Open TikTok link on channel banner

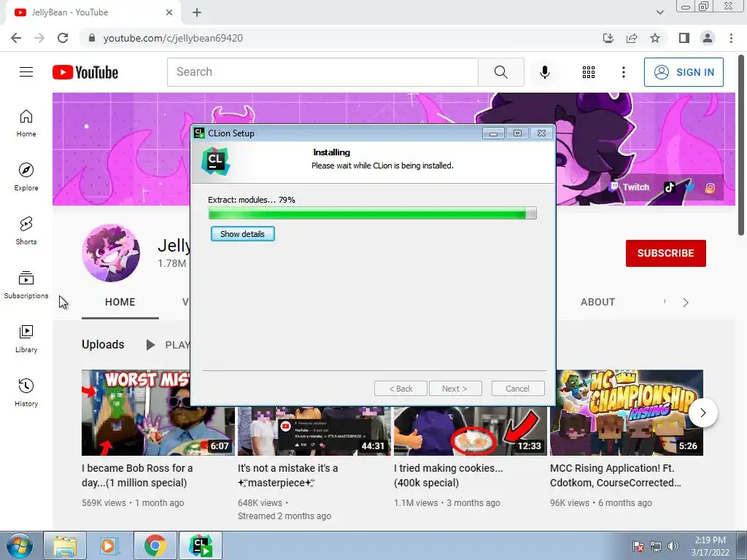pyautogui.click(x=670, y=187)
